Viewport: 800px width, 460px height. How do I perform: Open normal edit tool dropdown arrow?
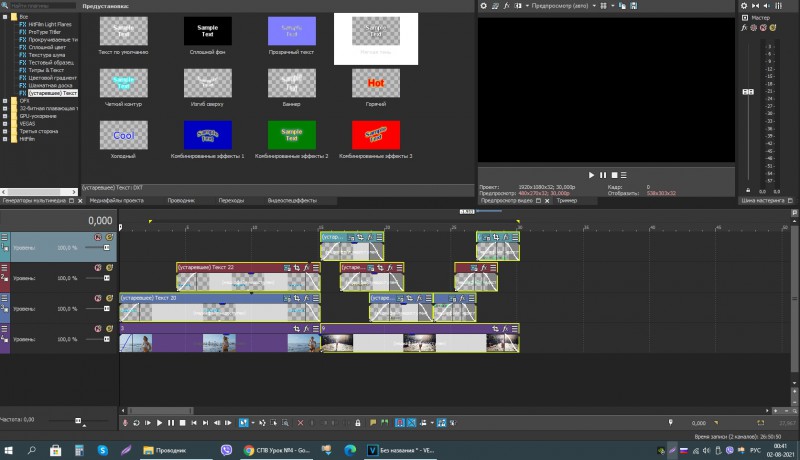point(253,423)
